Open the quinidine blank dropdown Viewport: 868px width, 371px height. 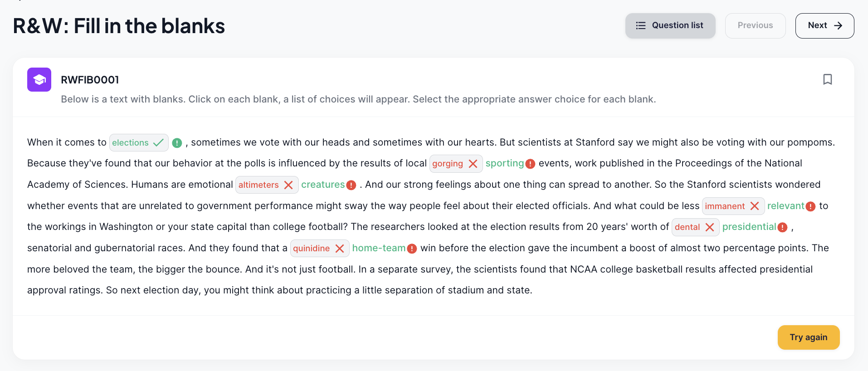tap(320, 248)
